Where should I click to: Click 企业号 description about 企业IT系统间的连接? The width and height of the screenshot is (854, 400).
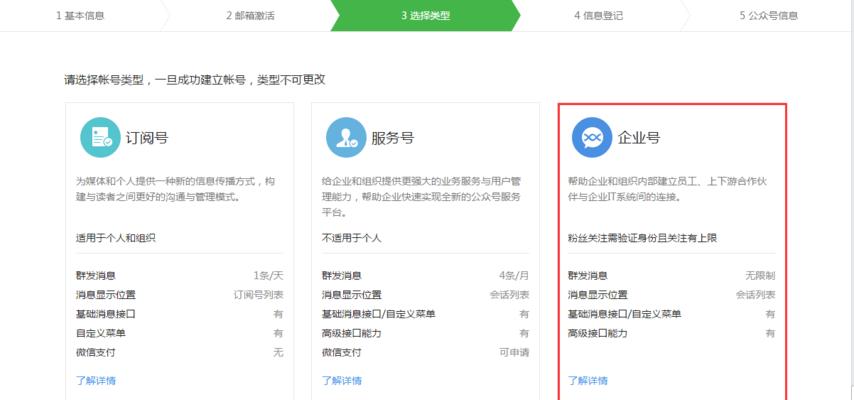point(667,189)
